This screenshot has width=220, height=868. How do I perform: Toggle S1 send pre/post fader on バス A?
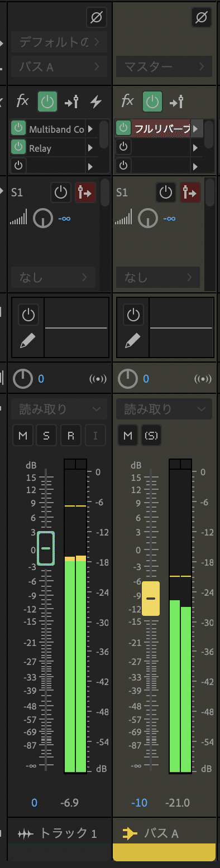[x=190, y=193]
